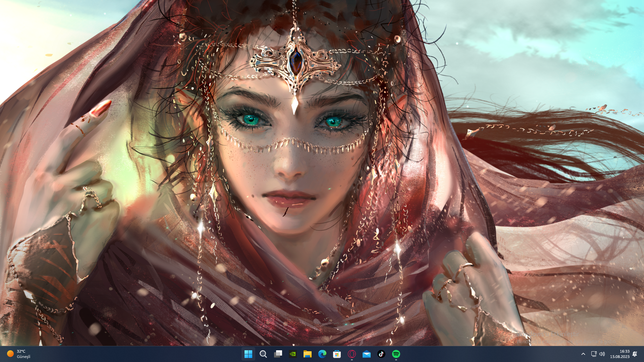Viewport: 644px width, 362px height.
Task: Open Task View from taskbar
Action: click(x=278, y=354)
